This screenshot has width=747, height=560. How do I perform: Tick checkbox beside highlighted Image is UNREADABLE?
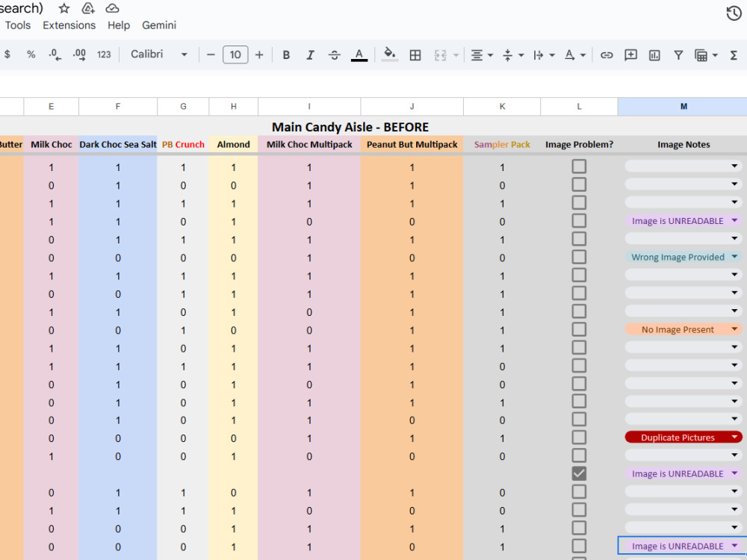coord(579,547)
